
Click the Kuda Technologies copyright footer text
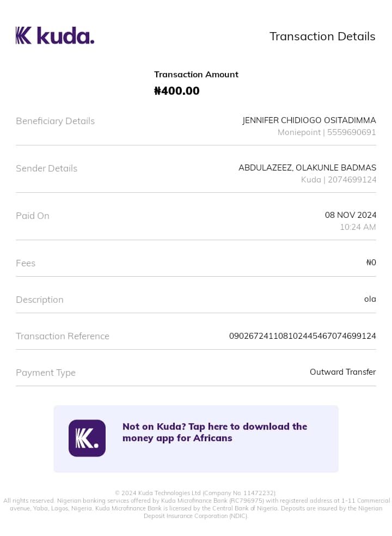pyautogui.click(x=196, y=493)
